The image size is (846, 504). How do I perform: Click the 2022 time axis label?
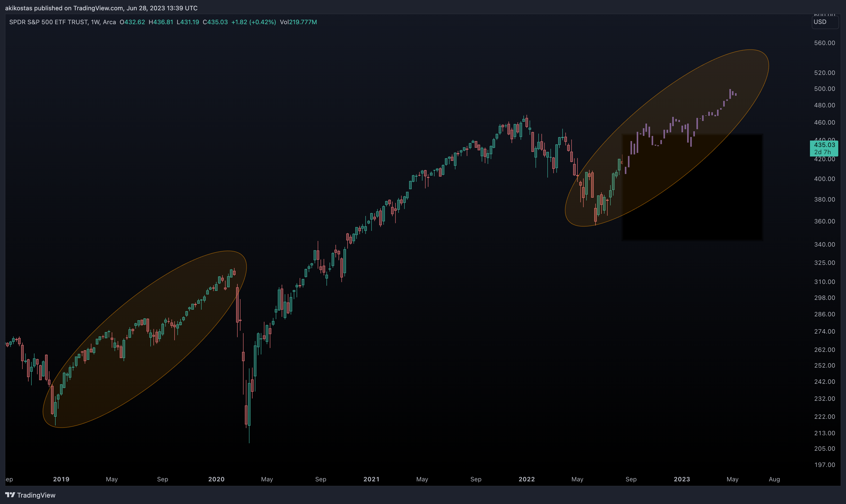[527, 479]
